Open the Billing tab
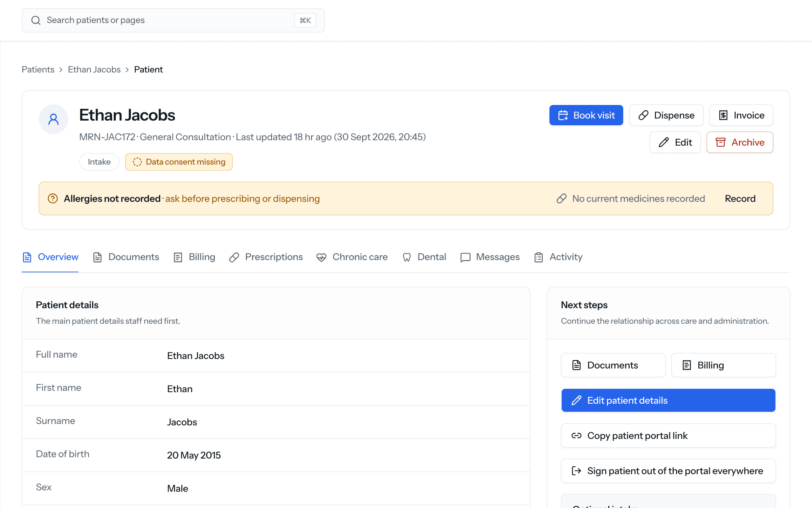This screenshot has height=508, width=812. 194,257
